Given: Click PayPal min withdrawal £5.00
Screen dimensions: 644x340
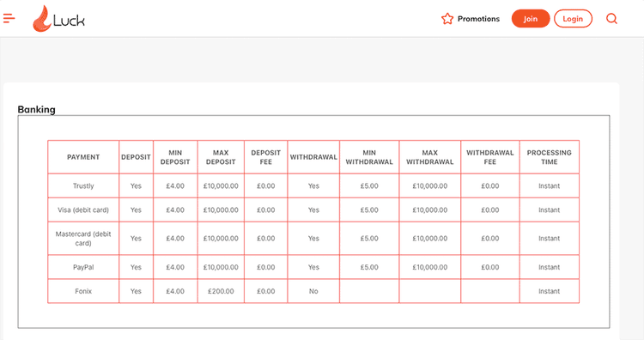Looking at the screenshot, I should (369, 267).
